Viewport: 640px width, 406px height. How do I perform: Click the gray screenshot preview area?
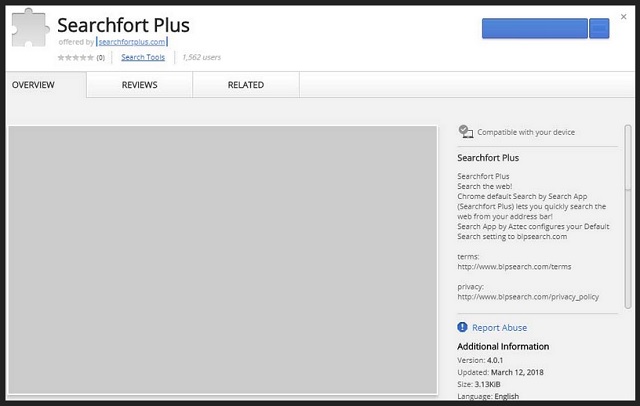tap(223, 260)
